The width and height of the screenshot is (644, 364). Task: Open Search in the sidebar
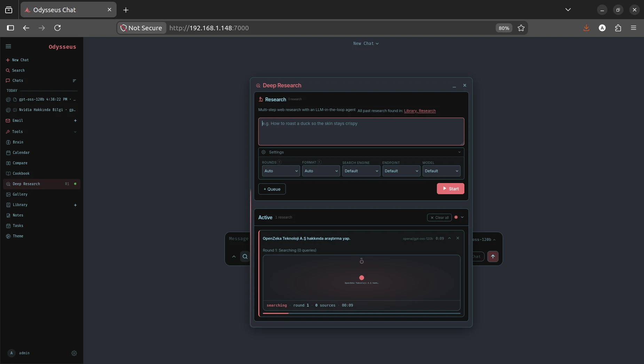click(41, 70)
